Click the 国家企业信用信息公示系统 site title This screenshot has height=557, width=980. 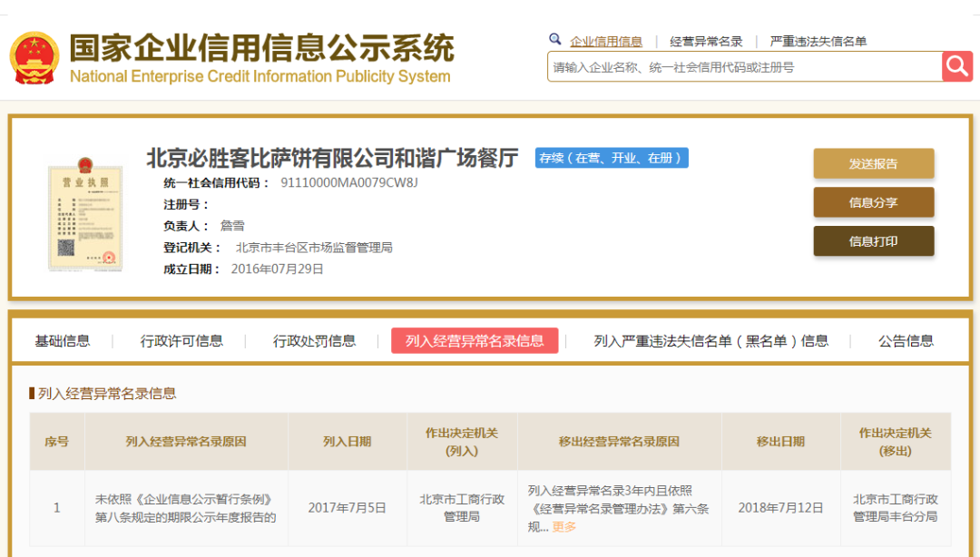261,48
